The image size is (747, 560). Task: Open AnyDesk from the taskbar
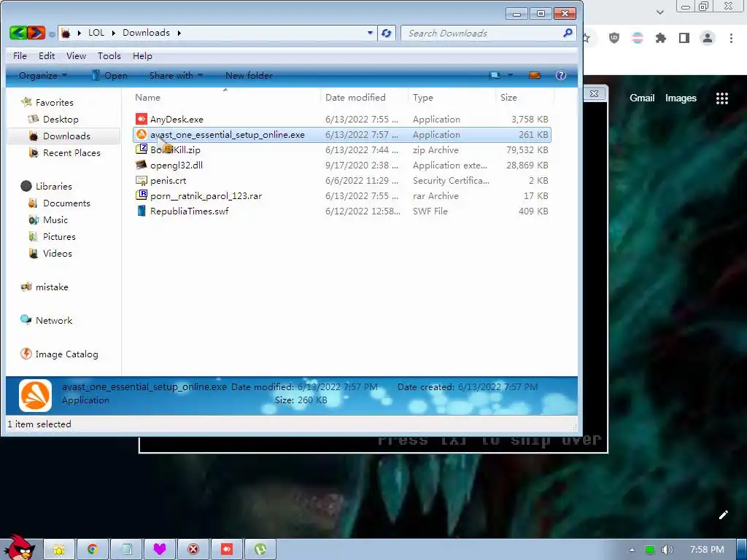227,550
